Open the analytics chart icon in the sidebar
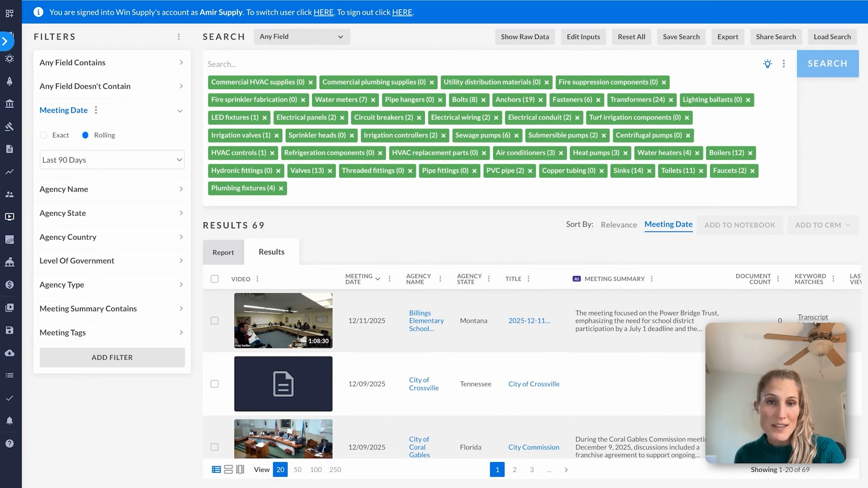This screenshot has height=488, width=868. (x=9, y=172)
